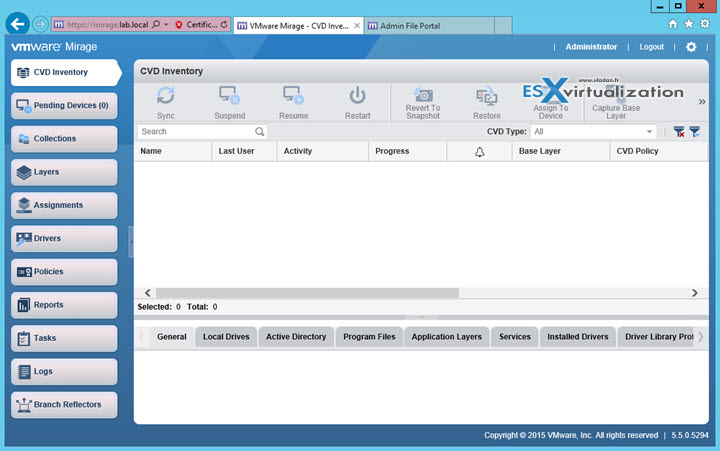Open Logs in sidebar
The image size is (720, 451).
pos(64,372)
